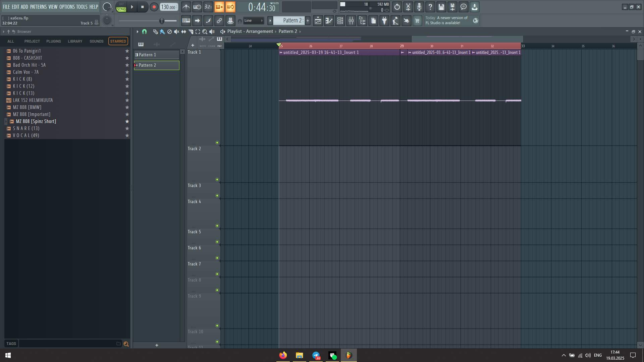Select the Slip tool
This screenshot has height=362, width=644.
pos(183,32)
